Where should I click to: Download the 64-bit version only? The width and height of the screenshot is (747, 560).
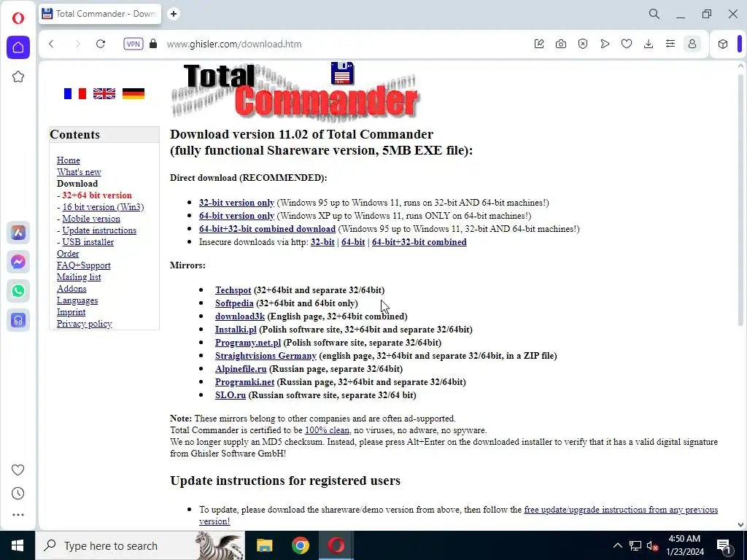[x=236, y=216]
